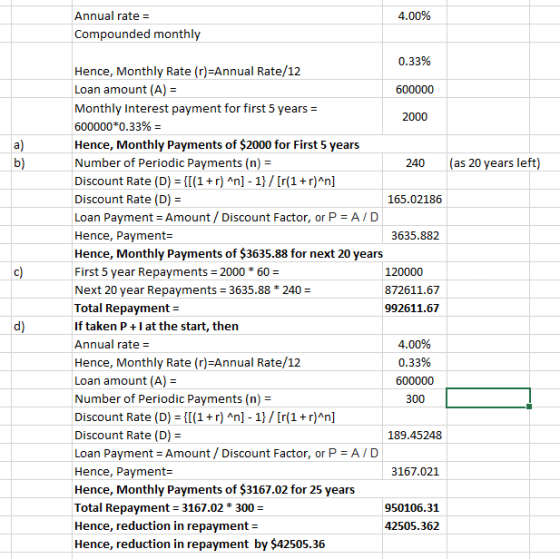Click the 'Compounded monthly' cell
This screenshot has height=559, width=560.
pyautogui.click(x=227, y=34)
